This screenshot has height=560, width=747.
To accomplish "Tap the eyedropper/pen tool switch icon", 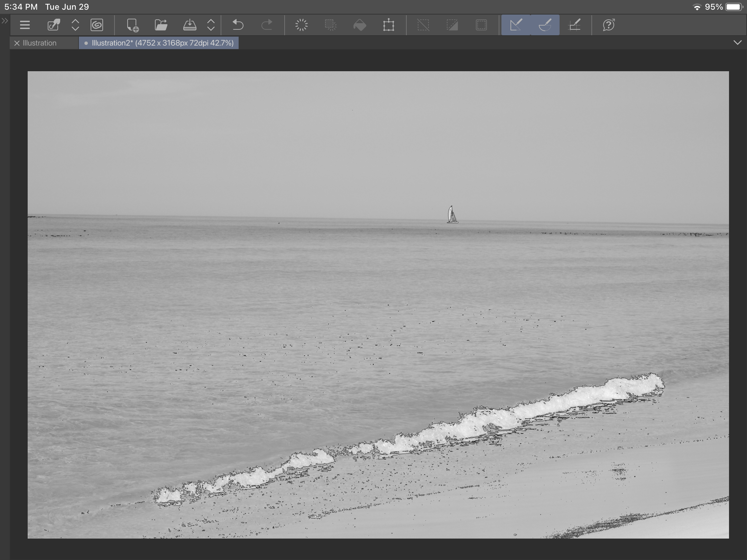I will coord(54,25).
